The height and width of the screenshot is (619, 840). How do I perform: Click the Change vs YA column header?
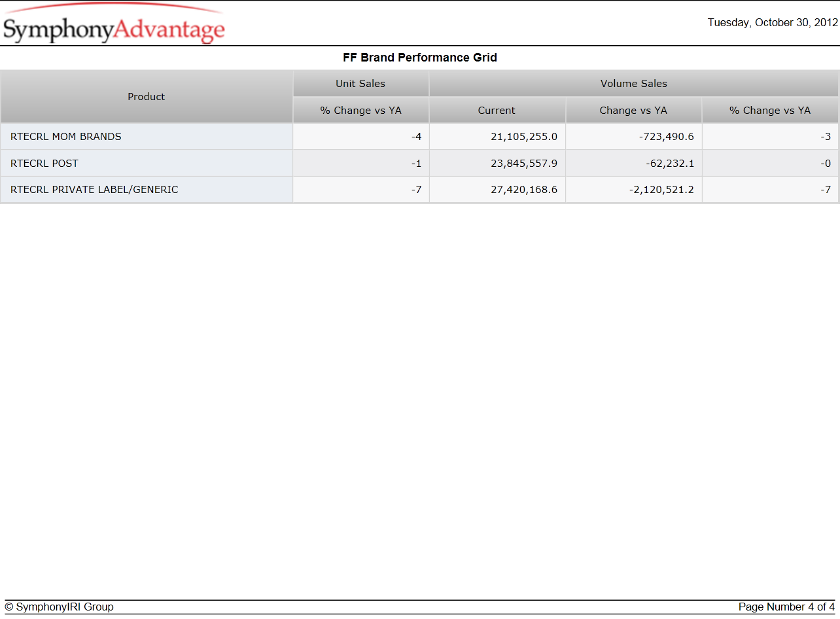633,111
